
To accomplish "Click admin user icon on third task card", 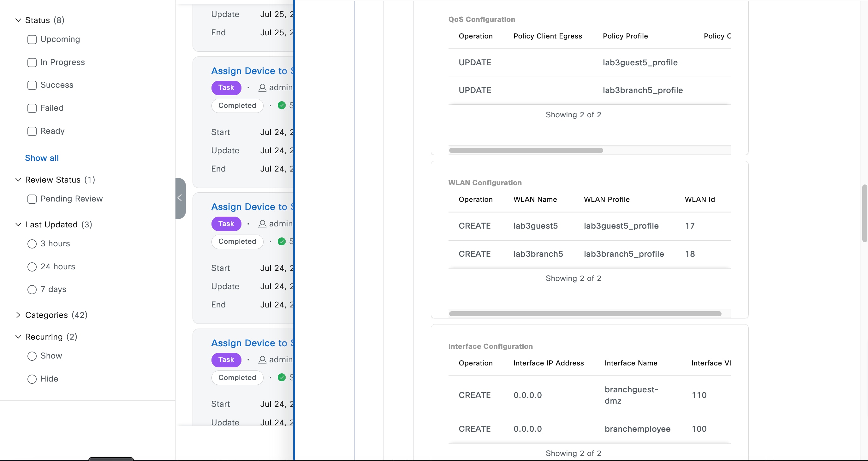I will point(262,360).
